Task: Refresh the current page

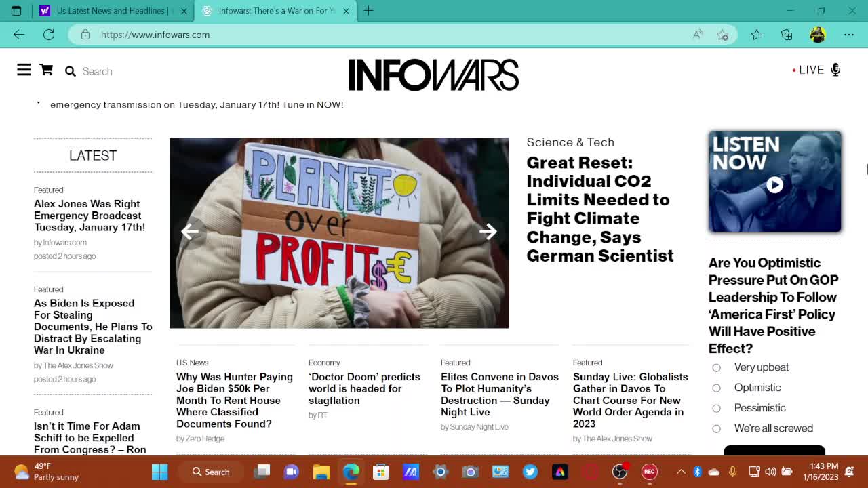Action: [x=49, y=35]
